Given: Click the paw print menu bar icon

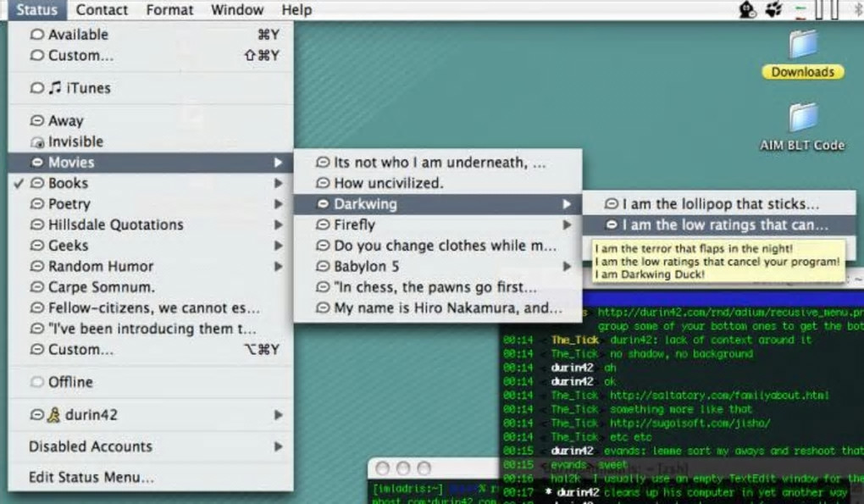Looking at the screenshot, I should (x=774, y=9).
